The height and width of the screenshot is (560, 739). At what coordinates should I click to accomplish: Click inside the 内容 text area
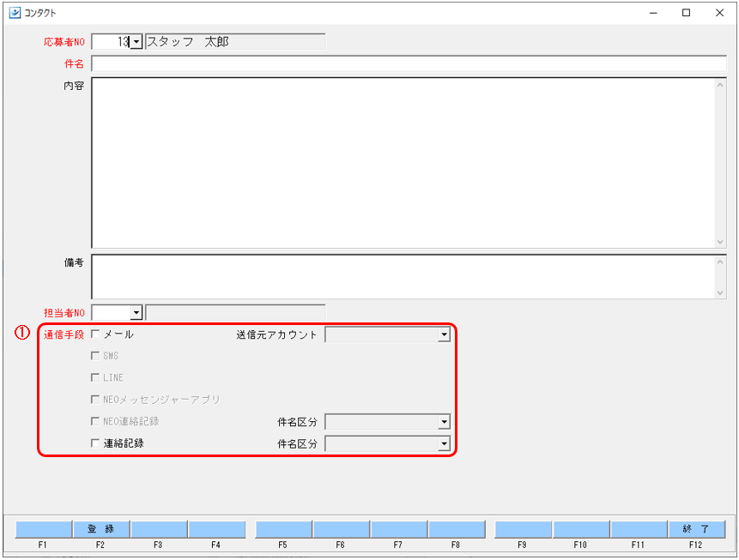(403, 162)
